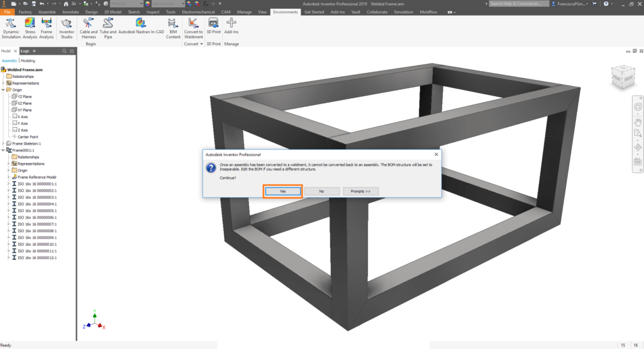Switch to the Assemble ribbon tab
The image size is (644, 349).
tap(47, 12)
